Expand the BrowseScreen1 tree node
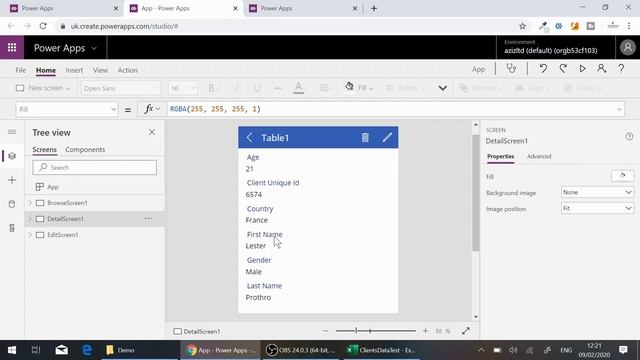The width and height of the screenshot is (640, 360). click(30, 203)
